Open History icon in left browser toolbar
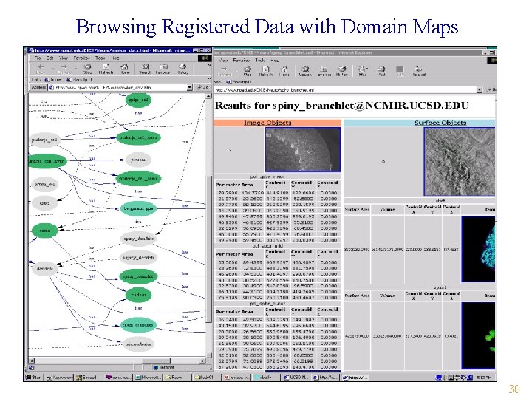Image resolution: width=532 pixels, height=399 pixels. 183,69
